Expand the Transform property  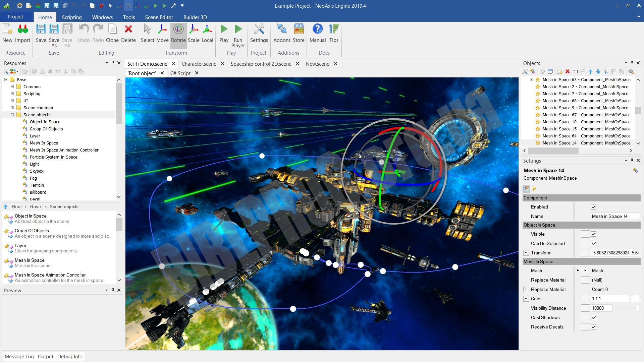[x=526, y=253]
